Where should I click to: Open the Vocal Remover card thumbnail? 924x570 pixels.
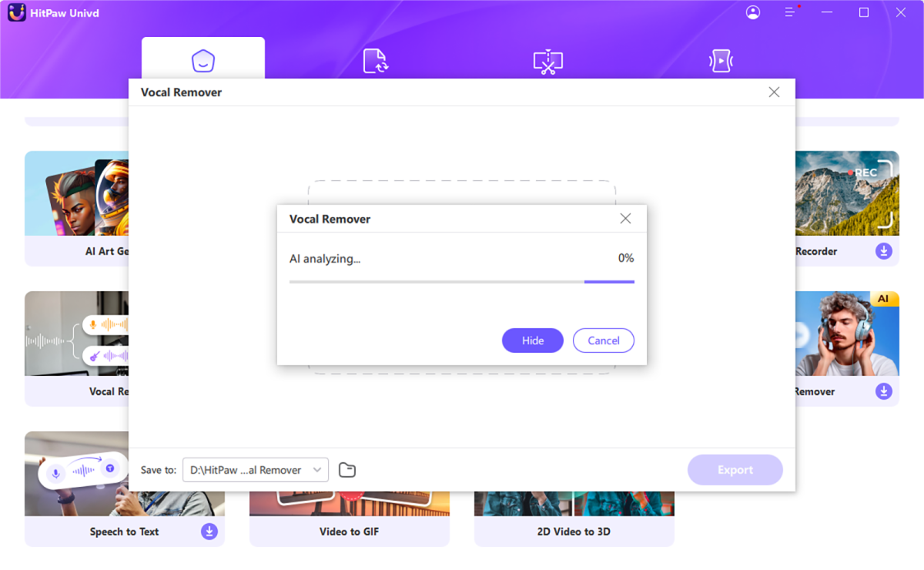[76, 334]
